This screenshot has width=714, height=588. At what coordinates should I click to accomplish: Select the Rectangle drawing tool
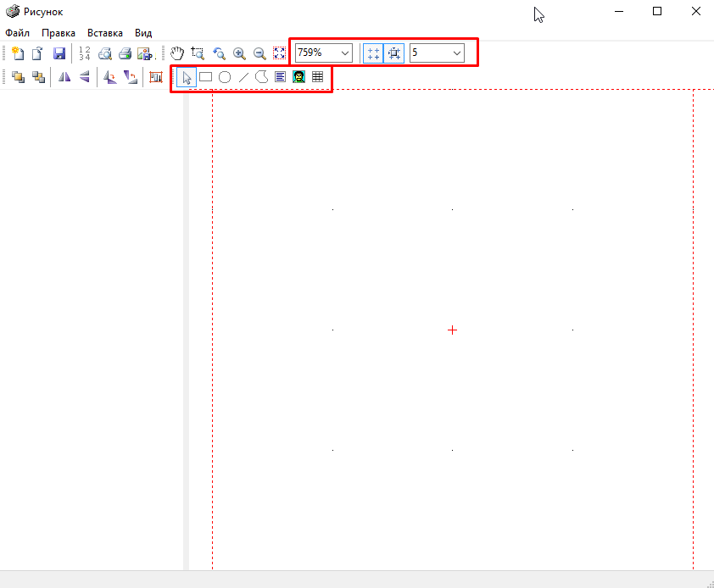[206, 77]
